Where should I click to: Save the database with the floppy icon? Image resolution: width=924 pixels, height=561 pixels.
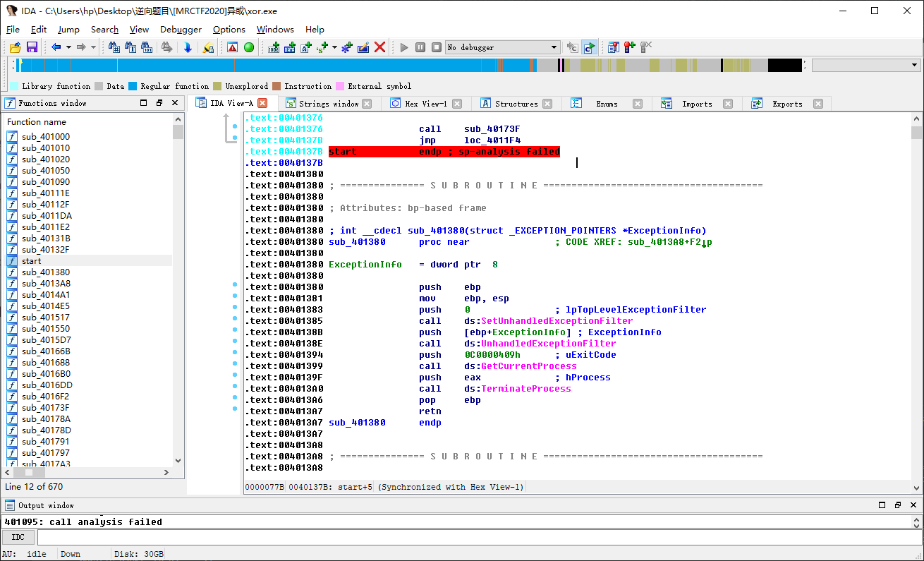32,47
